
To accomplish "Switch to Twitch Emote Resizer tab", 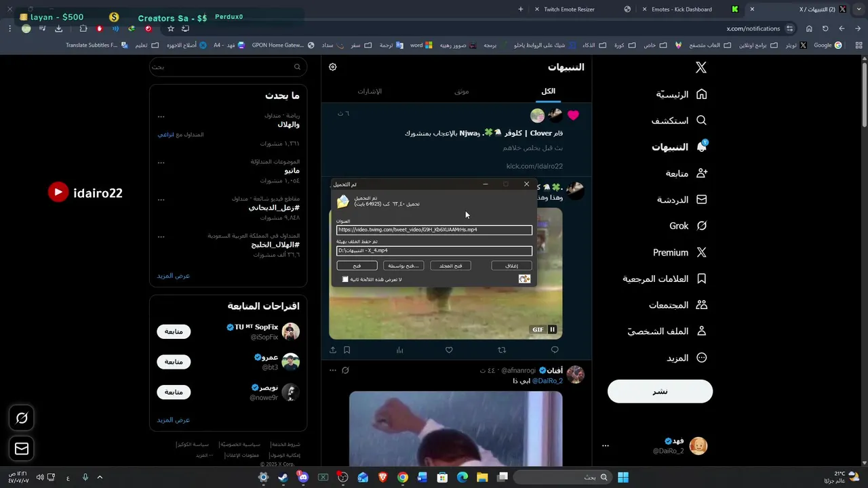I will 569,9.
